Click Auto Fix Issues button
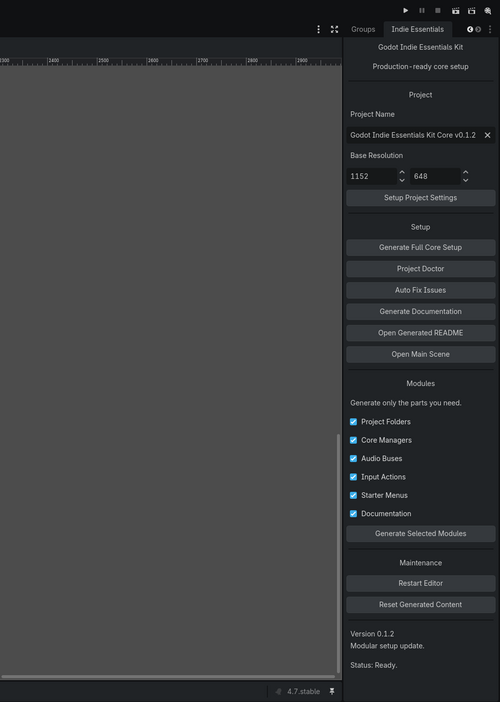Viewport: 500px width, 702px height. (421, 290)
